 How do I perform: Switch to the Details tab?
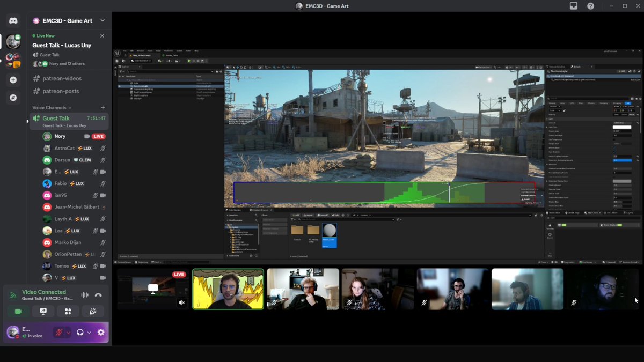coord(576,67)
